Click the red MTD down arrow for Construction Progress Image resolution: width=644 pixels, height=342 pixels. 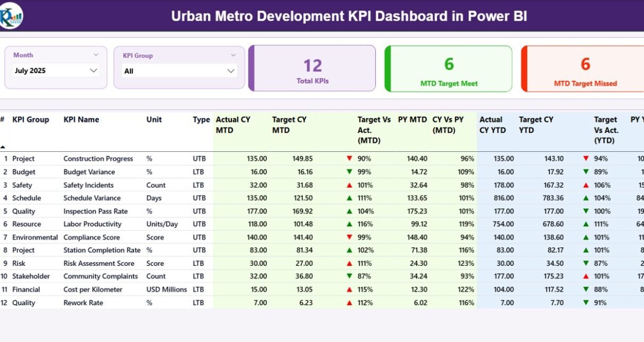349,159
